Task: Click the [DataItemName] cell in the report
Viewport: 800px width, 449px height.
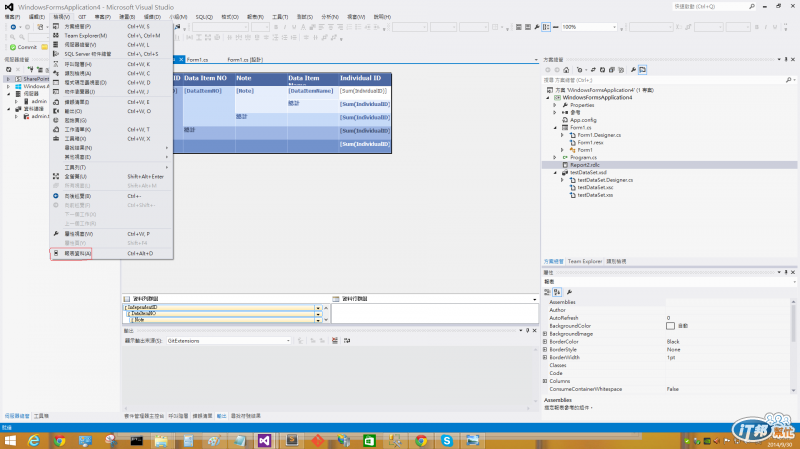Action: 313,91
